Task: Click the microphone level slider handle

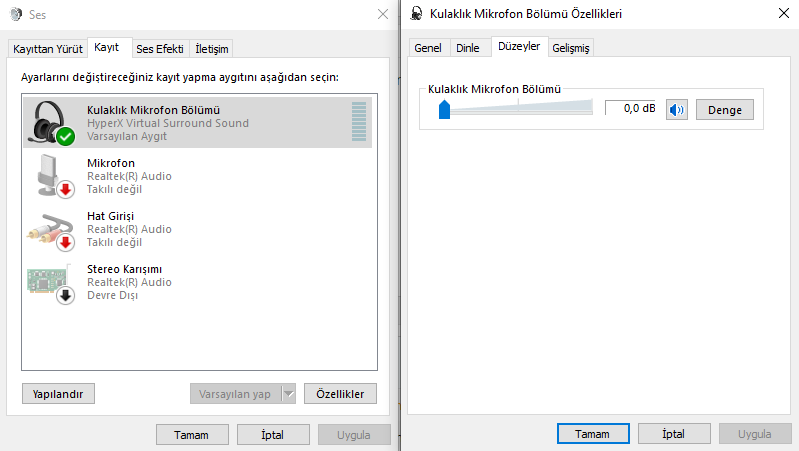Action: tap(444, 109)
